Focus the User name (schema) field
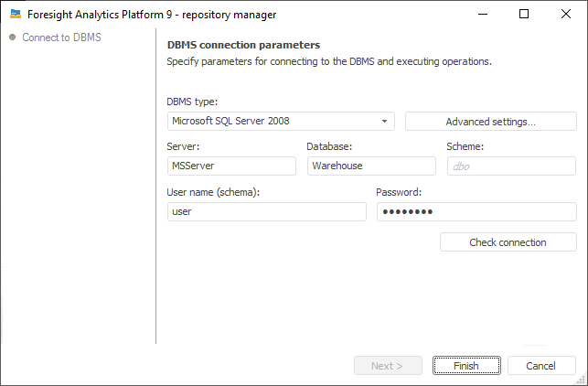 (266, 211)
